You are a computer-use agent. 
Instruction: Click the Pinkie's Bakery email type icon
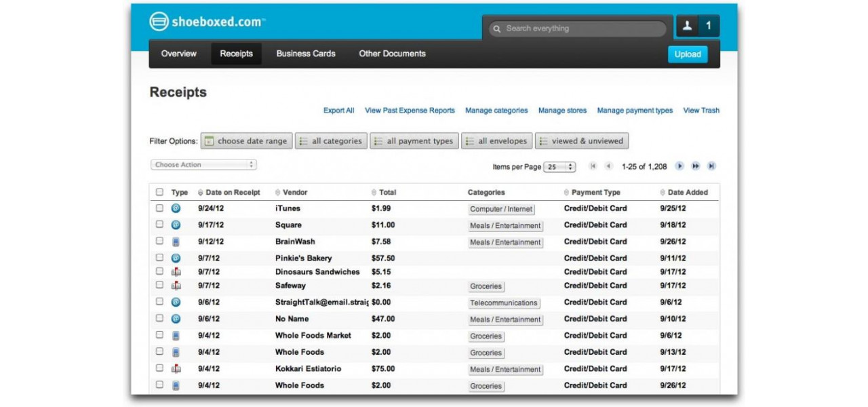tap(176, 258)
